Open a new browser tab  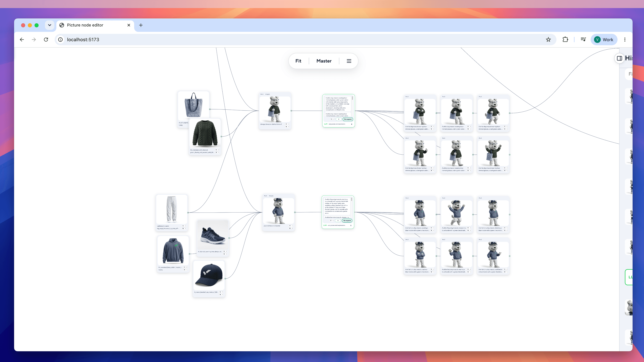tap(141, 25)
